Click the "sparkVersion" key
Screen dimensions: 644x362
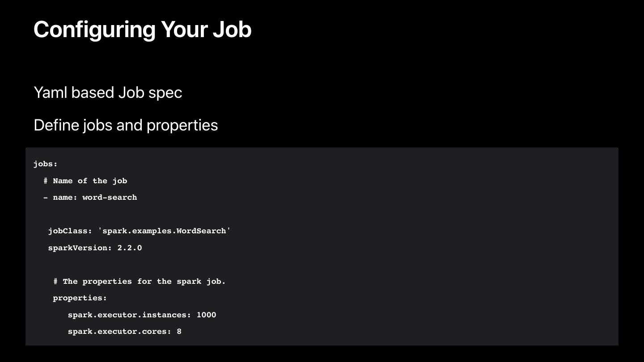[x=77, y=248]
